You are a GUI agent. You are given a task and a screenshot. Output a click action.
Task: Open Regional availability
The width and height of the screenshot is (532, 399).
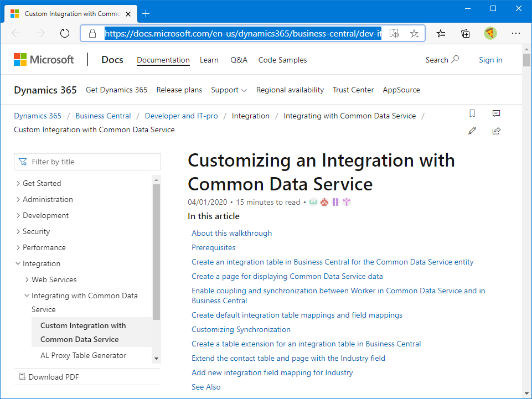click(x=290, y=90)
